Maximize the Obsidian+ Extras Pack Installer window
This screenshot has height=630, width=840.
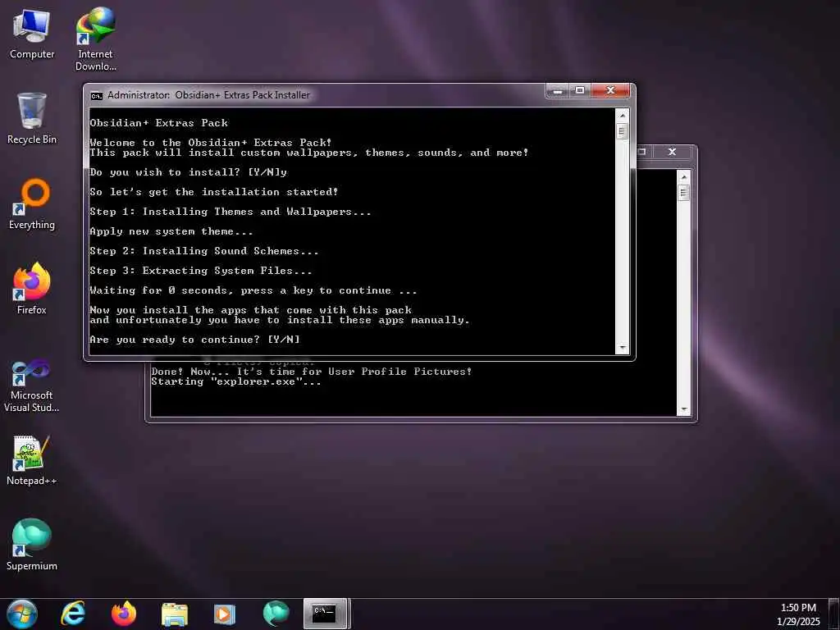[580, 90]
